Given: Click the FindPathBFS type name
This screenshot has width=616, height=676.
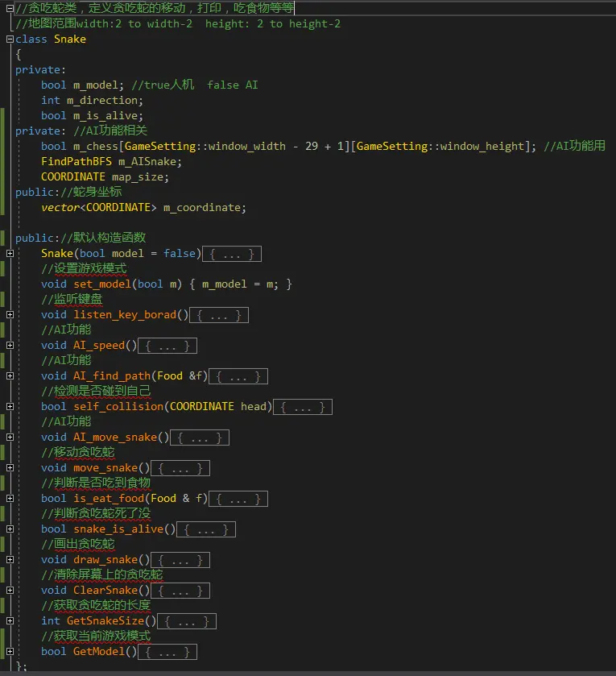Looking at the screenshot, I should [76, 162].
